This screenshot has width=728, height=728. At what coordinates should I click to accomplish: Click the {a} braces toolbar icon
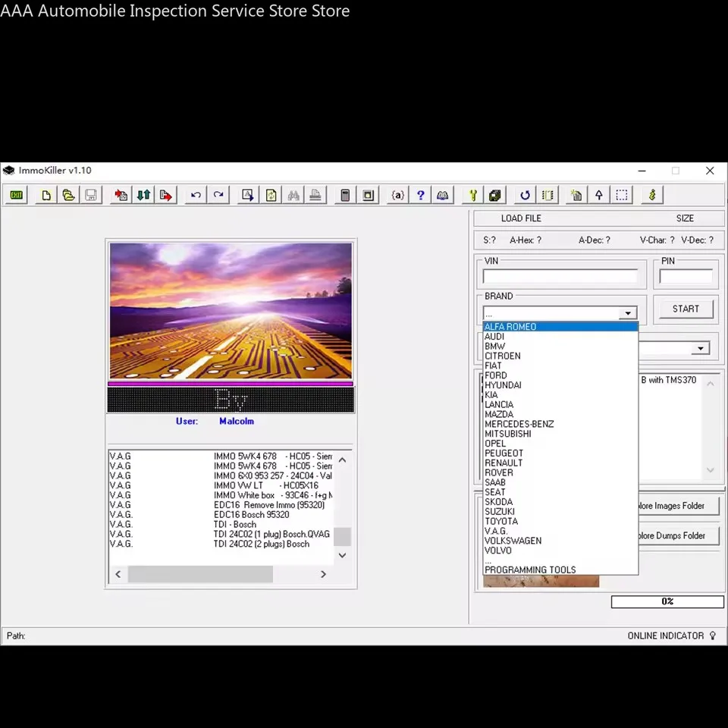(397, 195)
